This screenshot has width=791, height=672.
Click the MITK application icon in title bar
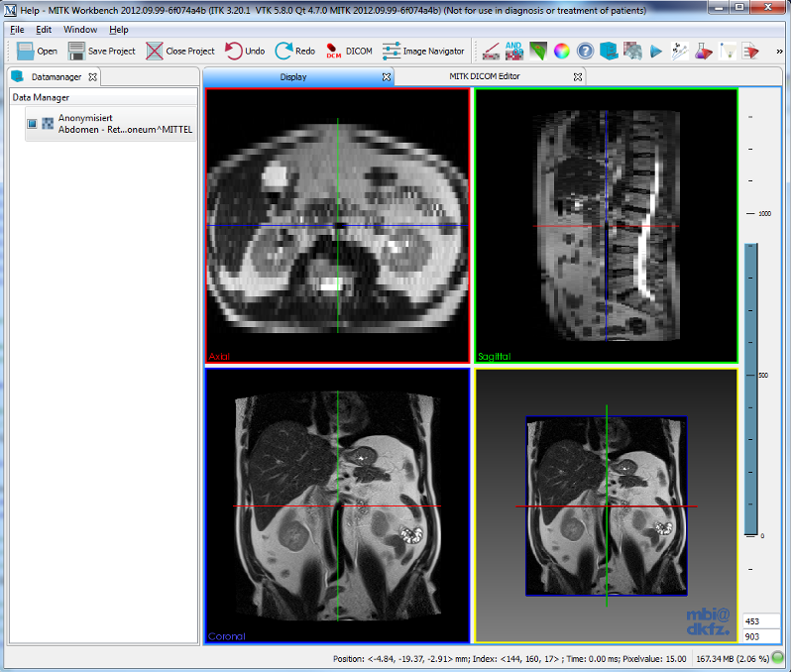click(10, 10)
